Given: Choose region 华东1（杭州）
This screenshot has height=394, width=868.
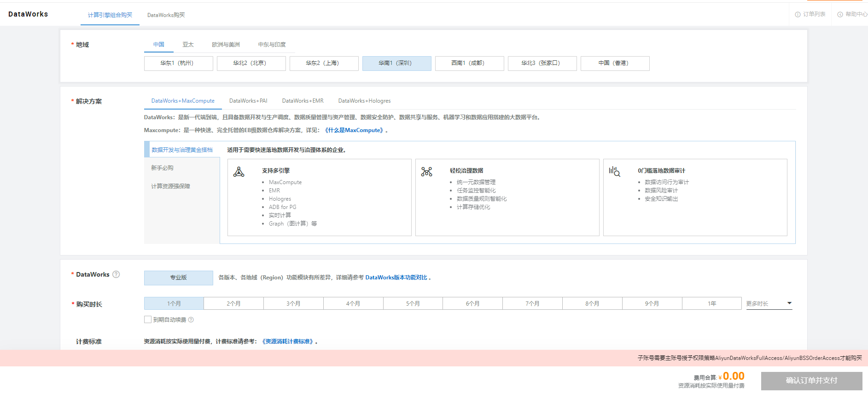Looking at the screenshot, I should tap(179, 64).
